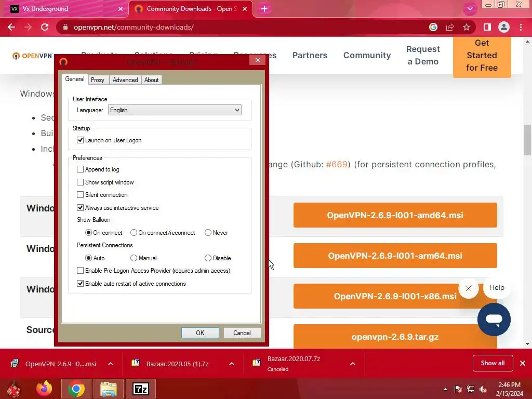Open the chat widget button

[494, 320]
